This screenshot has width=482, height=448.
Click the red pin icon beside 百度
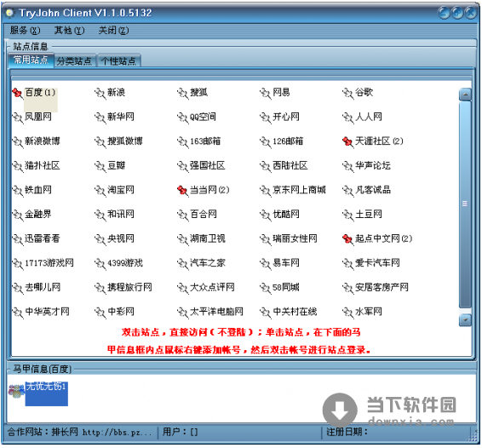click(17, 93)
